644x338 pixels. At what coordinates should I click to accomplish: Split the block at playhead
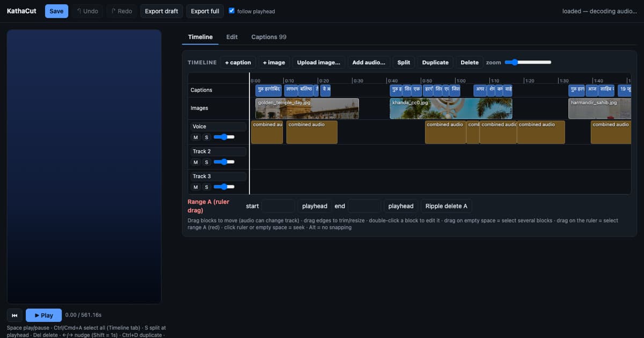coord(404,63)
